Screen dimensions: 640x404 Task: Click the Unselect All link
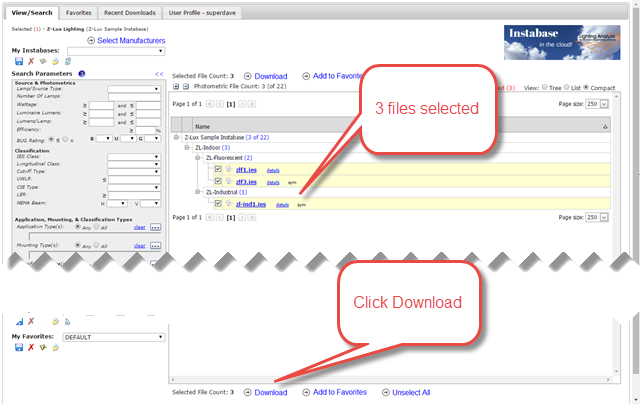[411, 393]
